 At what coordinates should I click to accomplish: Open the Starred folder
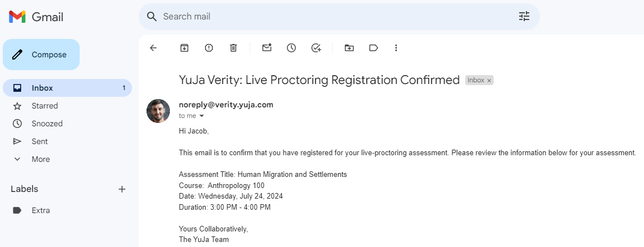pyautogui.click(x=45, y=106)
